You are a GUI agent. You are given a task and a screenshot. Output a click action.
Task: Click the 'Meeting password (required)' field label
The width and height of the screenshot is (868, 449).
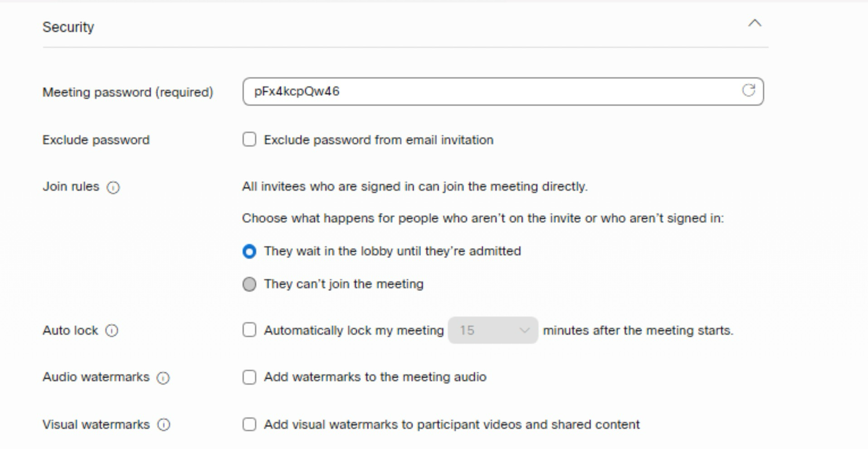(x=127, y=92)
